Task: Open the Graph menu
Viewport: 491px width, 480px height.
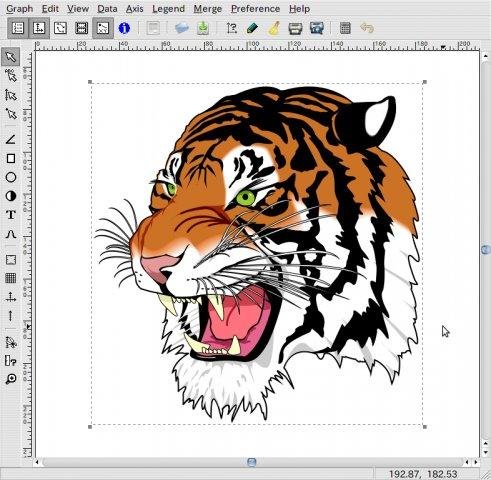Action: [x=19, y=9]
